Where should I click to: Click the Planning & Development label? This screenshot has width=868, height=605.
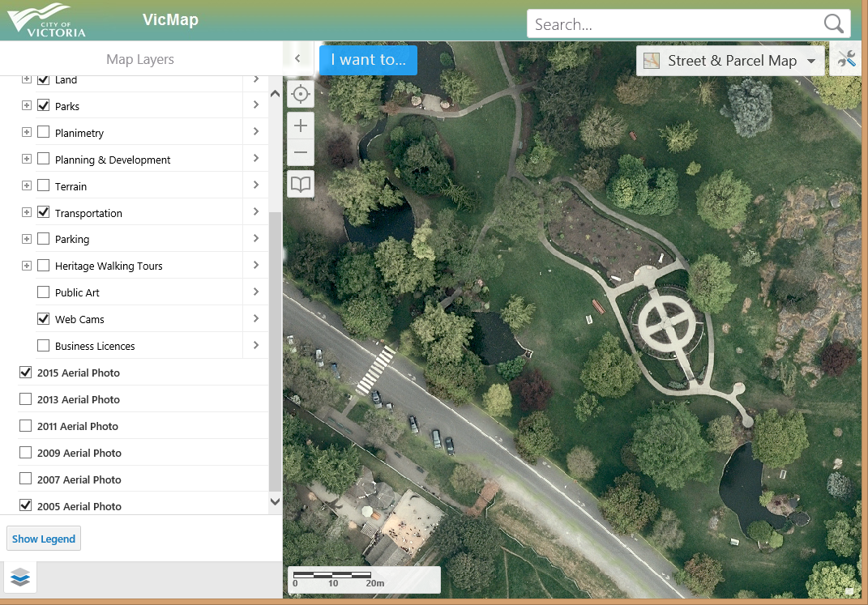(113, 160)
